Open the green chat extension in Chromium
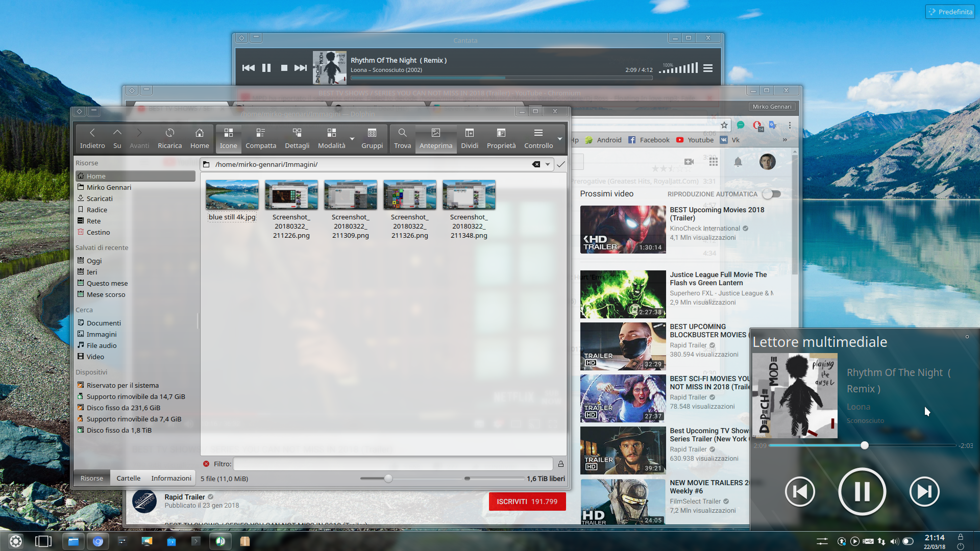Image resolution: width=980 pixels, height=551 pixels. tap(741, 125)
